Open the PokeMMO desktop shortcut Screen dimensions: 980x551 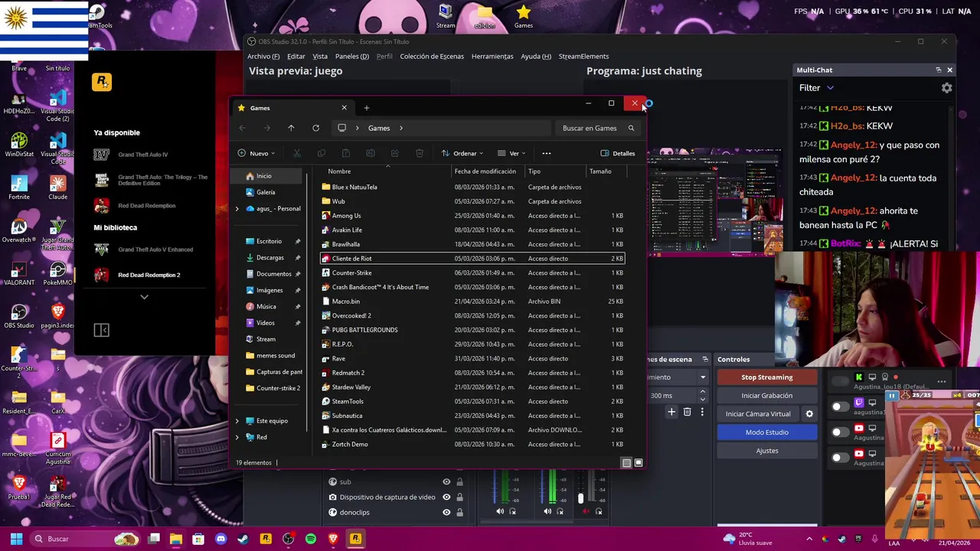(57, 273)
